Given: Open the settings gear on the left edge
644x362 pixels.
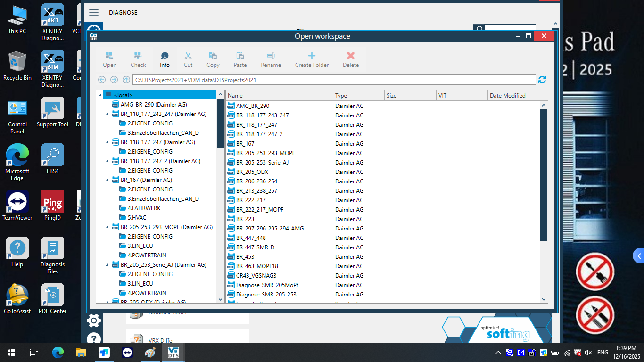Looking at the screenshot, I should pyautogui.click(x=93, y=320).
